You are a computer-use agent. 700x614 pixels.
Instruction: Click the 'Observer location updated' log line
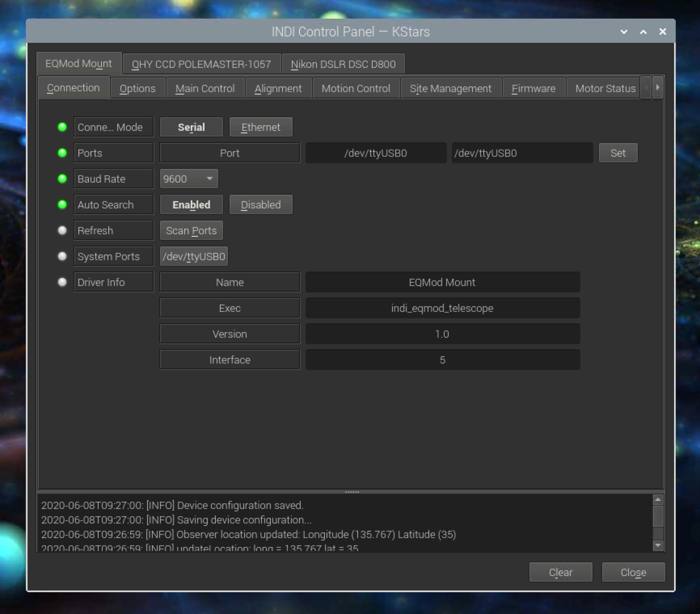point(249,534)
